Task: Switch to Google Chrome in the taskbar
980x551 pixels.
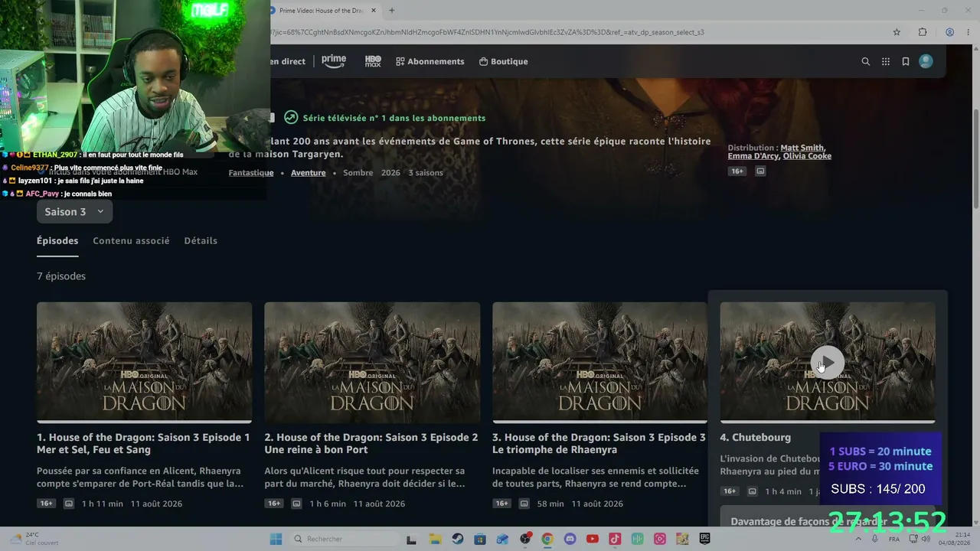Action: 547,539
